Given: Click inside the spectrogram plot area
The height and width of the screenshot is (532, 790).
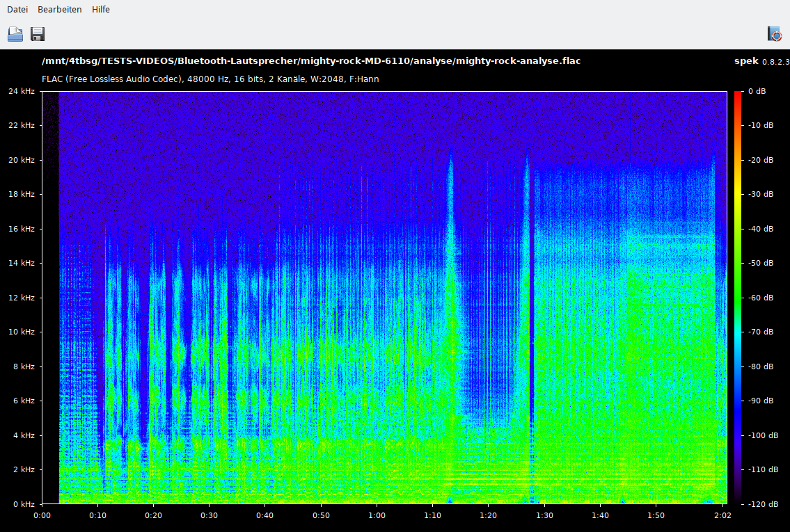Looking at the screenshot, I should (384, 298).
